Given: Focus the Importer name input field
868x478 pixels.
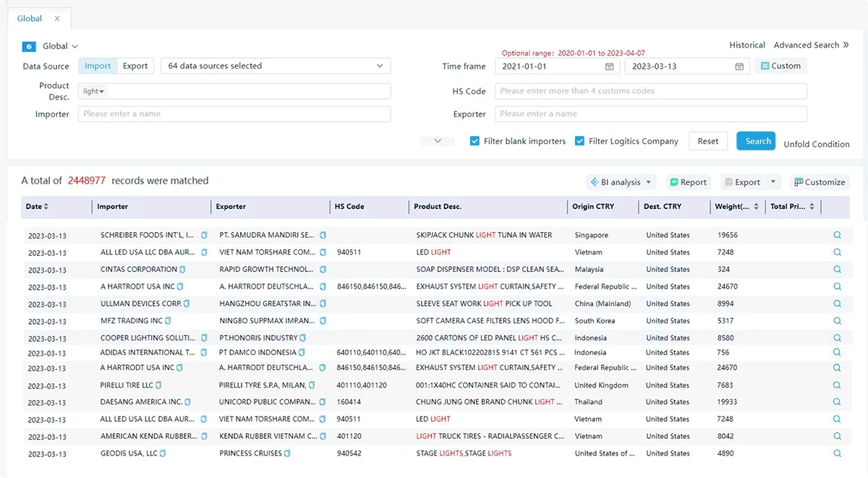Looking at the screenshot, I should tap(234, 114).
